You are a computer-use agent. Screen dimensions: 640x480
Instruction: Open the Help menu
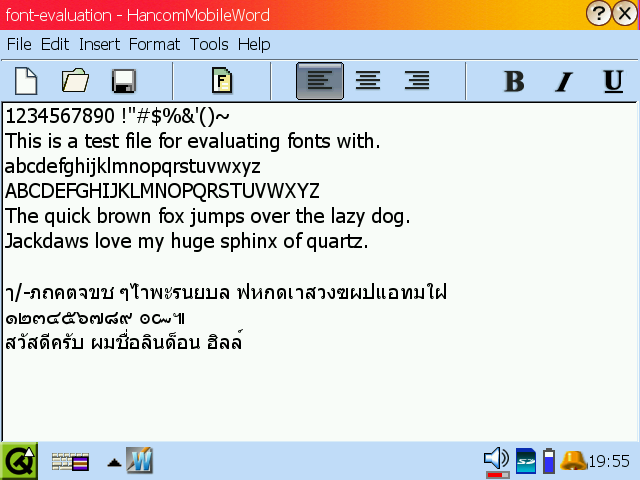click(254, 44)
